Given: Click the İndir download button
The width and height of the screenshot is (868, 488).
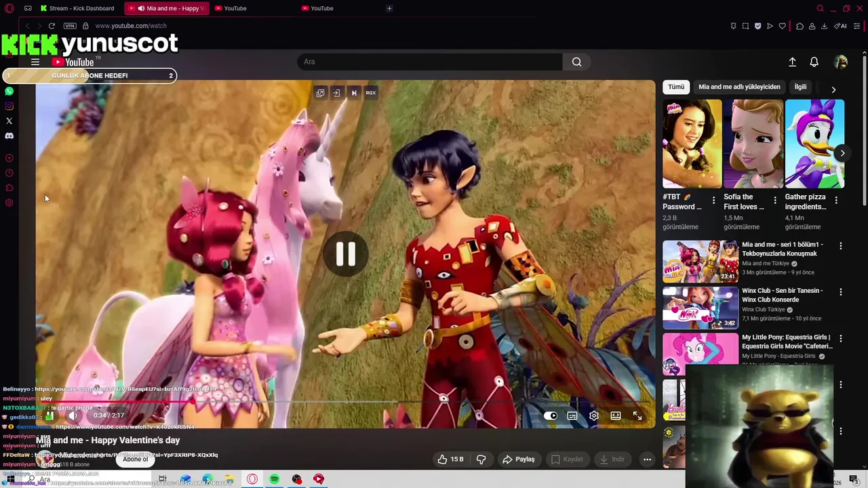Looking at the screenshot, I should pos(612,459).
